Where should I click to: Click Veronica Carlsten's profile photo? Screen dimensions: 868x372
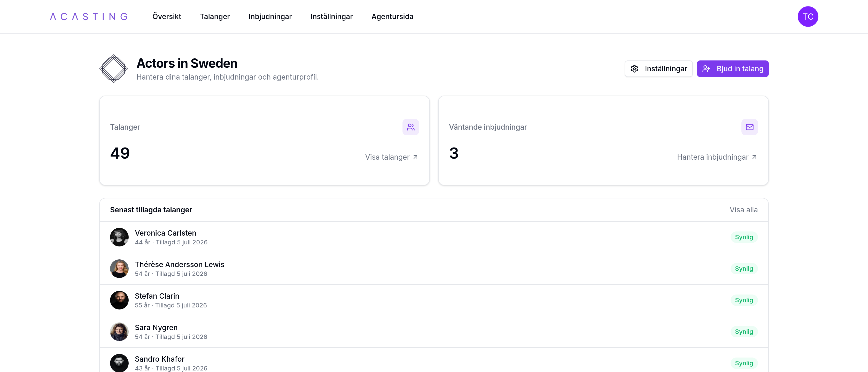[119, 237]
